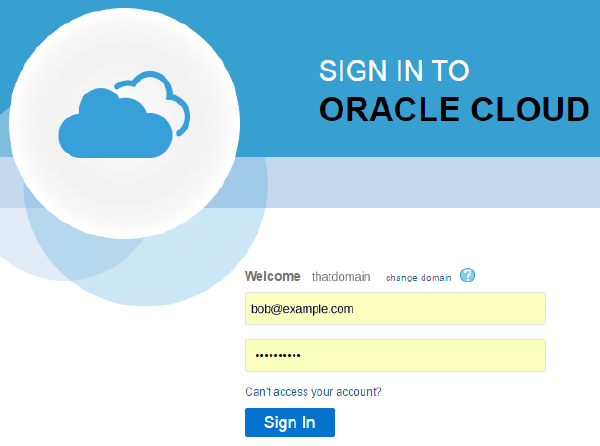Click the "change domain" link
This screenshot has height=446, width=600.
(x=418, y=278)
